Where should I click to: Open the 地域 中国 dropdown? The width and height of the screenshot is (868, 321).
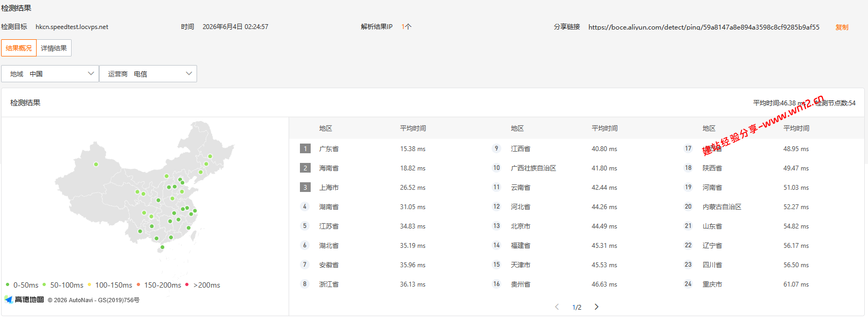coord(50,74)
